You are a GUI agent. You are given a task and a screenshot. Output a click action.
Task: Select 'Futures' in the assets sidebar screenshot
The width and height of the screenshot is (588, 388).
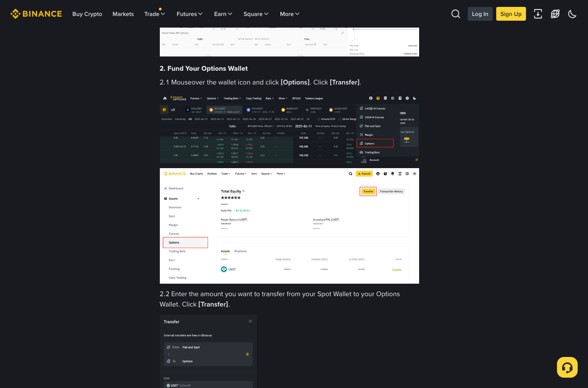174,234
